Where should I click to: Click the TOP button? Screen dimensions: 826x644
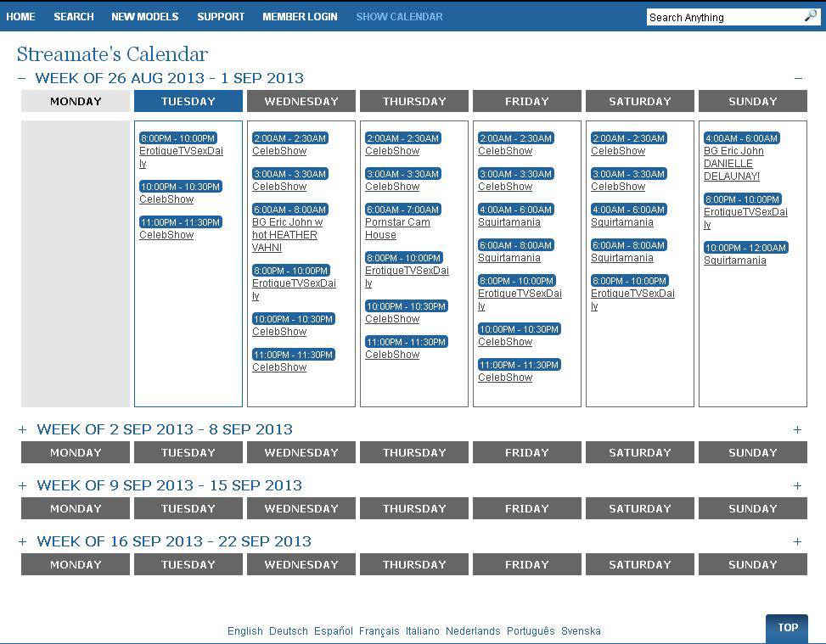(788, 628)
